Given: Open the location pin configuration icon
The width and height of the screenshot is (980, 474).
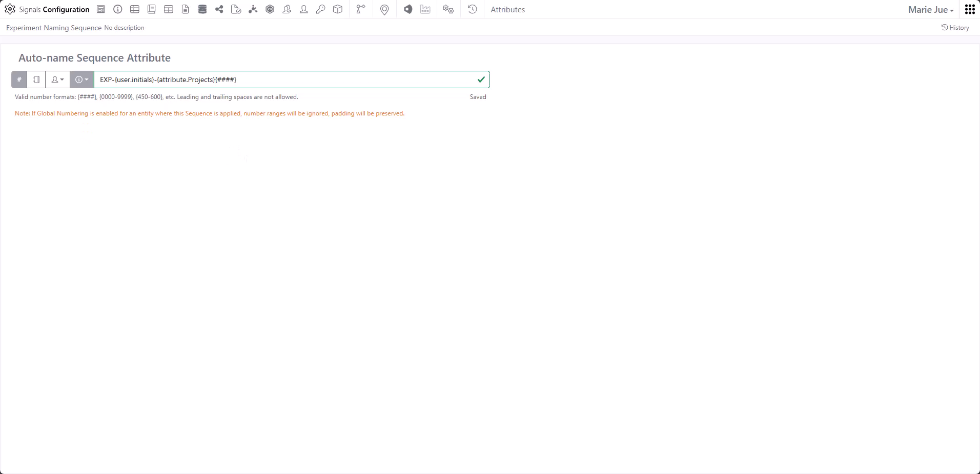Looking at the screenshot, I should coord(384,9).
